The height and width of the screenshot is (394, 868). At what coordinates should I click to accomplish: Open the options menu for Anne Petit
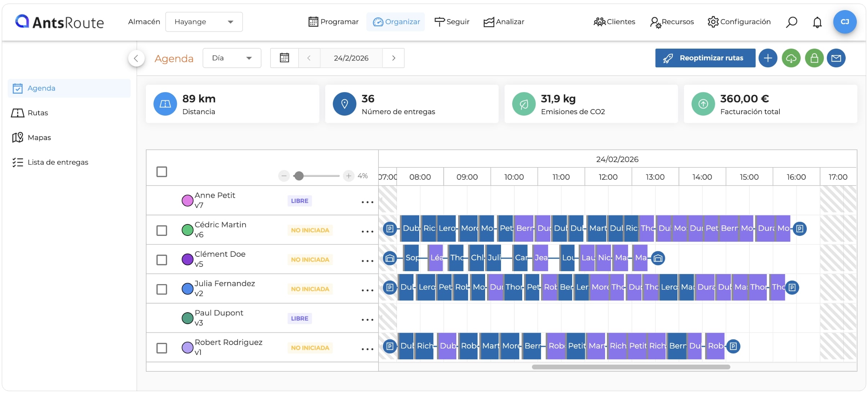click(x=367, y=202)
